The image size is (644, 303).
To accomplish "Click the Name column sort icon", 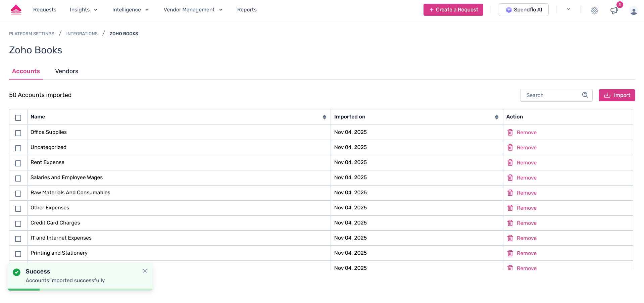I will (x=324, y=117).
